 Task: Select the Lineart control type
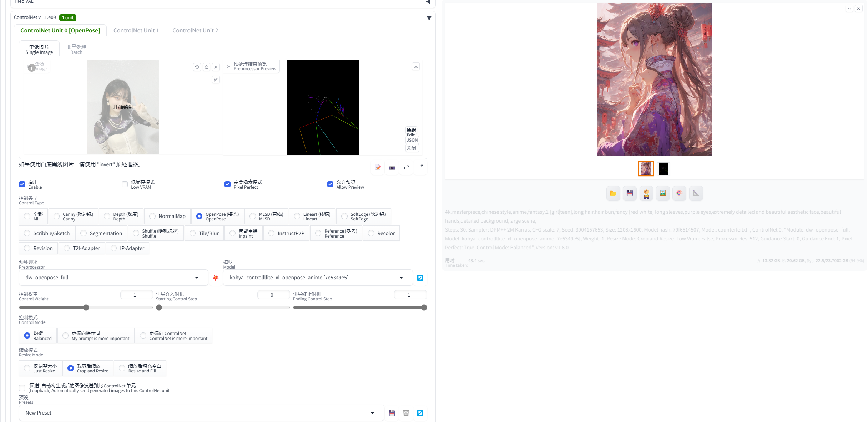point(297,216)
